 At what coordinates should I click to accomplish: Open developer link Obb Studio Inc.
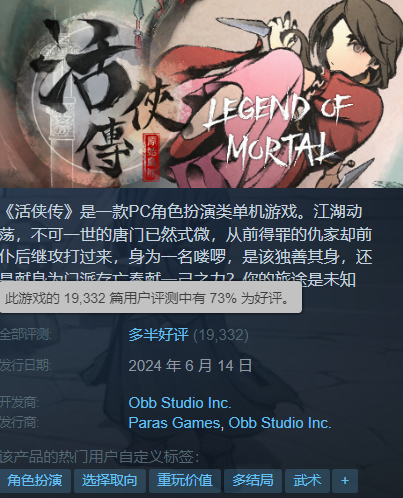pos(180,403)
